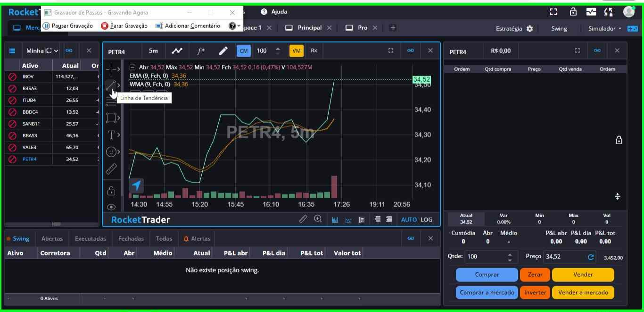The image size is (644, 312).
Task: Toggle the CM button in chart header
Action: click(x=244, y=51)
